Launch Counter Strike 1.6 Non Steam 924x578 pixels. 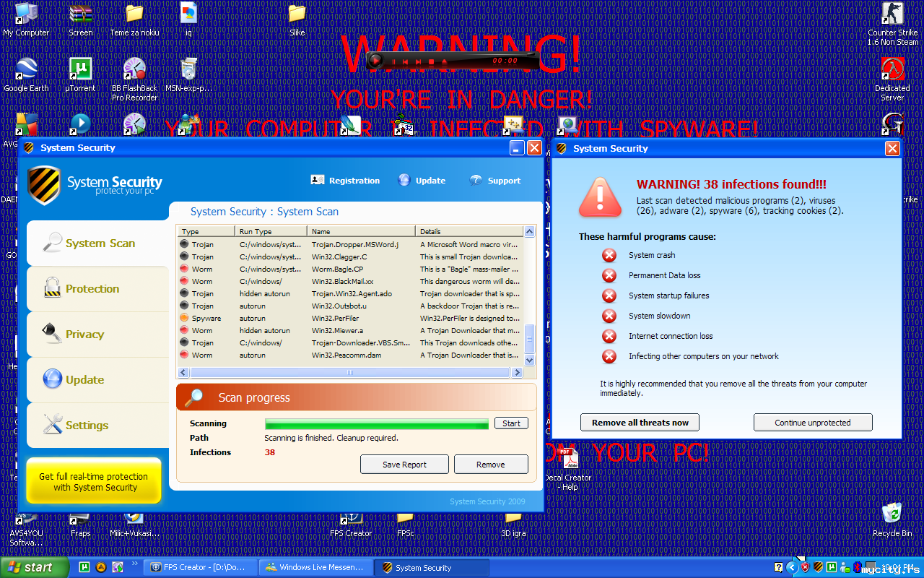pos(893,24)
